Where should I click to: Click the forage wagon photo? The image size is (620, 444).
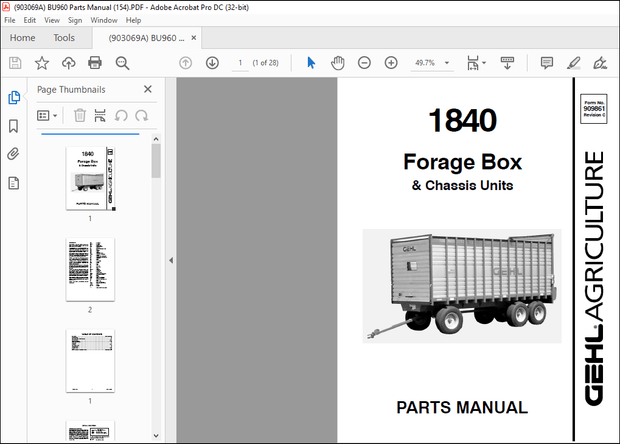[x=462, y=286]
